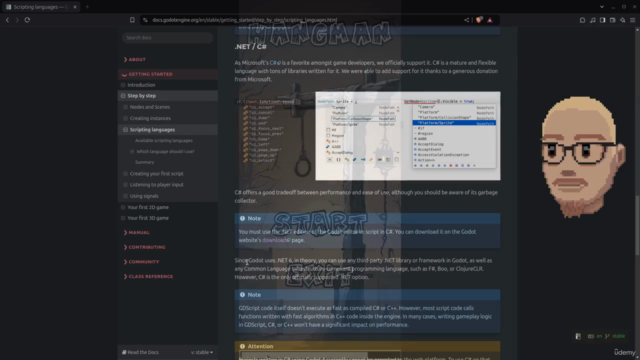Viewport: 640px width, 360px height.
Task: Open a new tab with the plus button
Action: tap(87, 7)
